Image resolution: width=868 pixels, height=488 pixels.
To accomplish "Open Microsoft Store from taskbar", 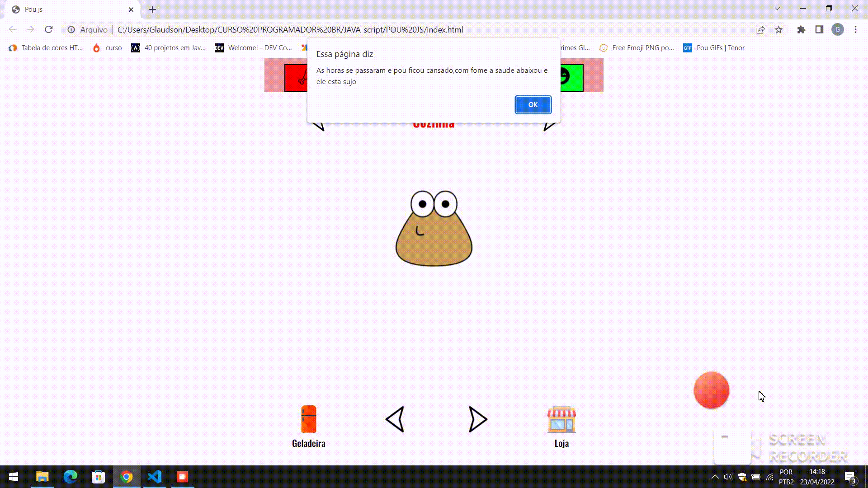I will tap(99, 477).
